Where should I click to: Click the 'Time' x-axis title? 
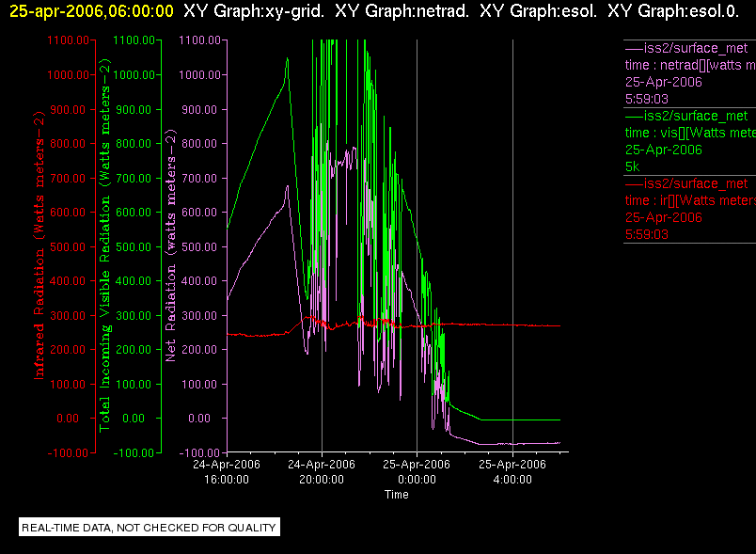click(x=396, y=495)
